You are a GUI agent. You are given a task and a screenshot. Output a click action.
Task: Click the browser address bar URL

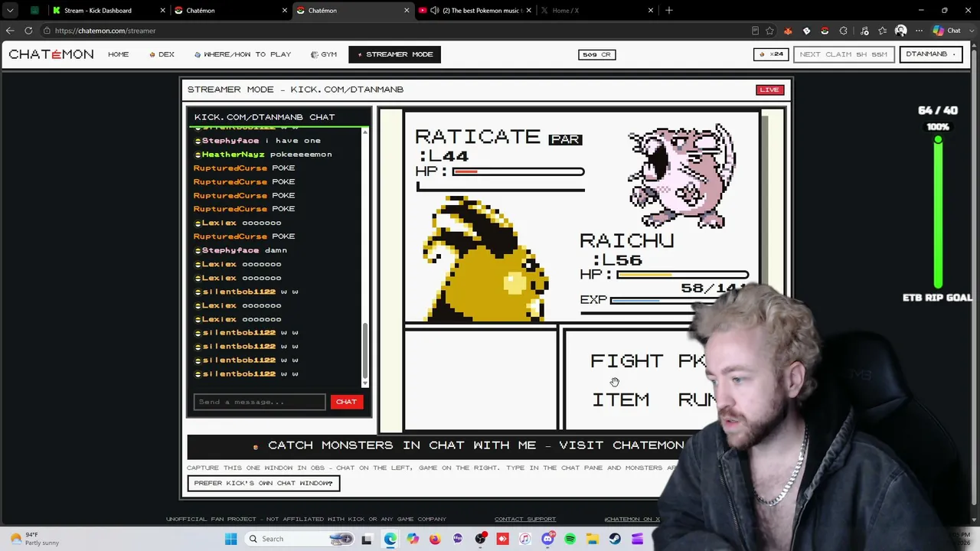coord(105,31)
